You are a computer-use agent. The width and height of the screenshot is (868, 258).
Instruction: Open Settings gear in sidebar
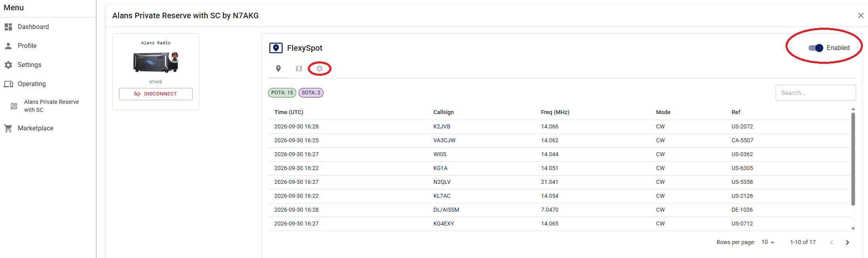tap(8, 65)
